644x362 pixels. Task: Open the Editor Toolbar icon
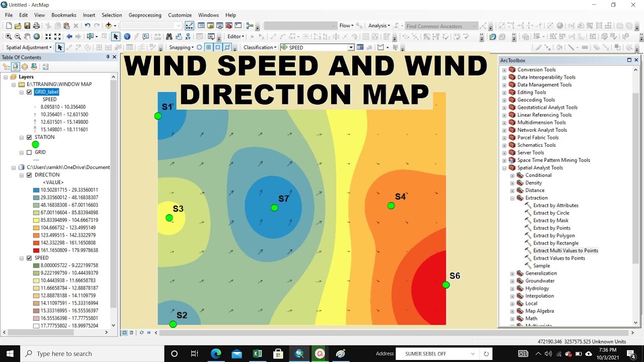189,26
